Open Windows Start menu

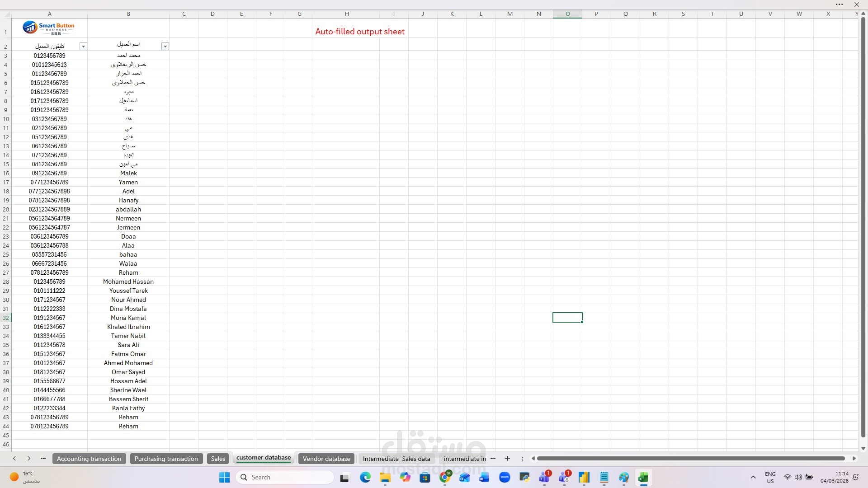(x=224, y=477)
